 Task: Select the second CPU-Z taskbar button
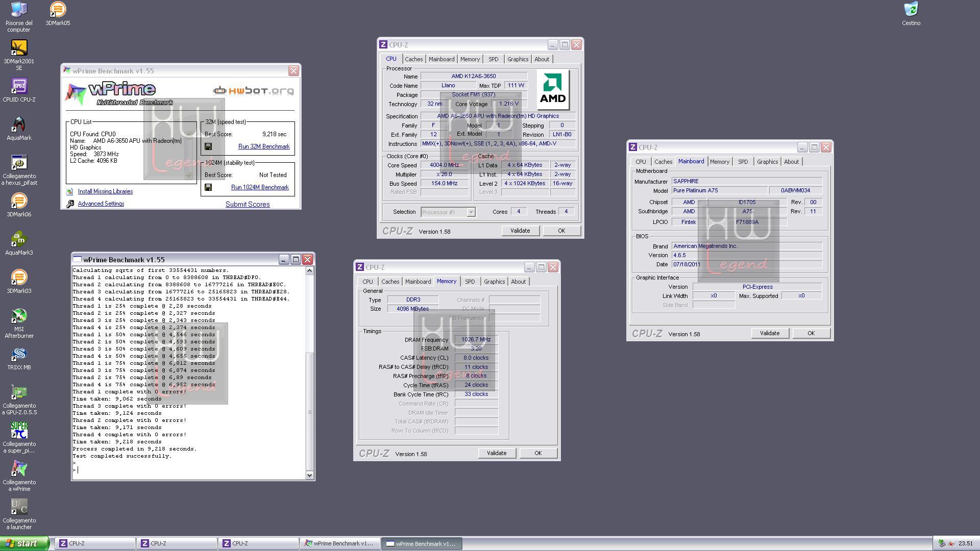pos(177,543)
